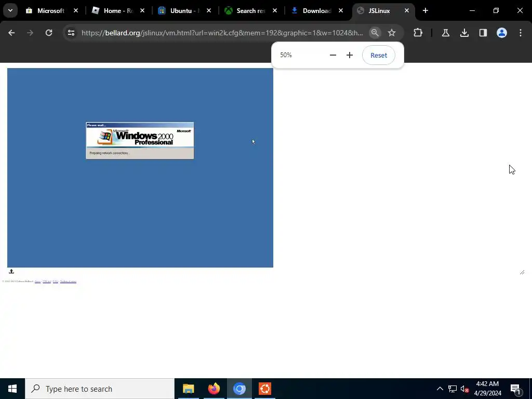The width and height of the screenshot is (532, 399).
Task: Open the Windows Start menu
Action: 12,389
